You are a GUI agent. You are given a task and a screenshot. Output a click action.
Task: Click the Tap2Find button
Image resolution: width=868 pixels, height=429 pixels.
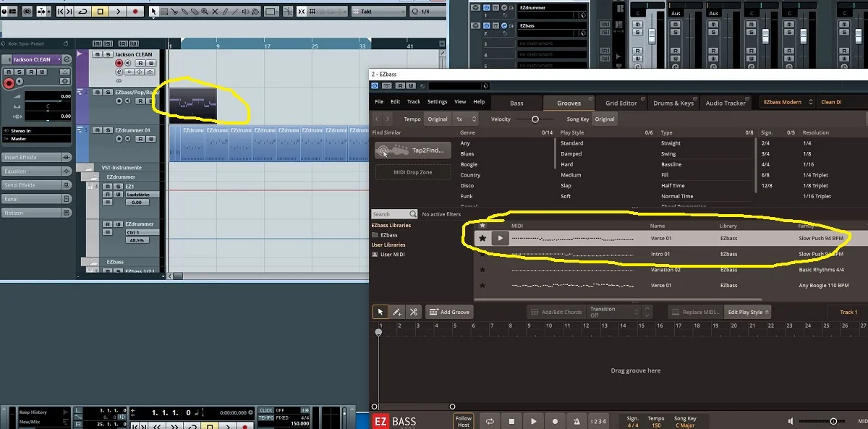[413, 150]
